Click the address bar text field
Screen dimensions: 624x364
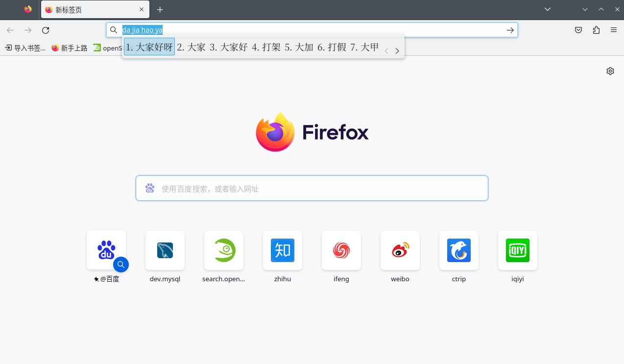point(312,30)
